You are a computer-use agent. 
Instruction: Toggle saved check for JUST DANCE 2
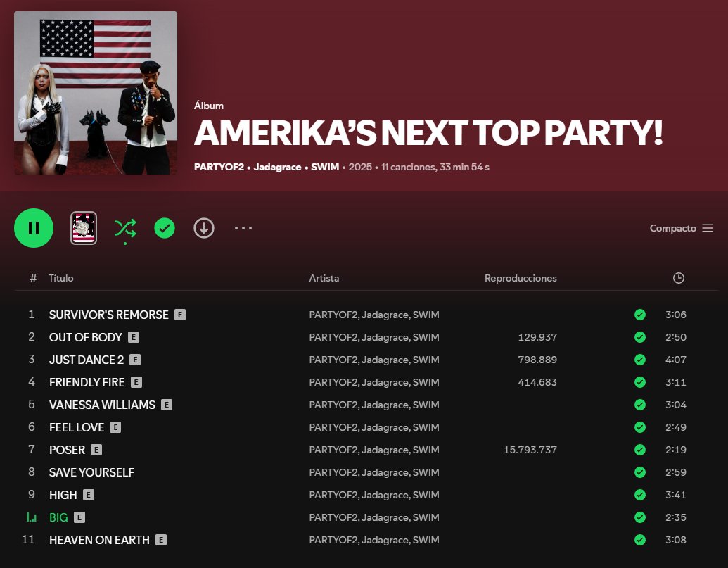pyautogui.click(x=640, y=360)
